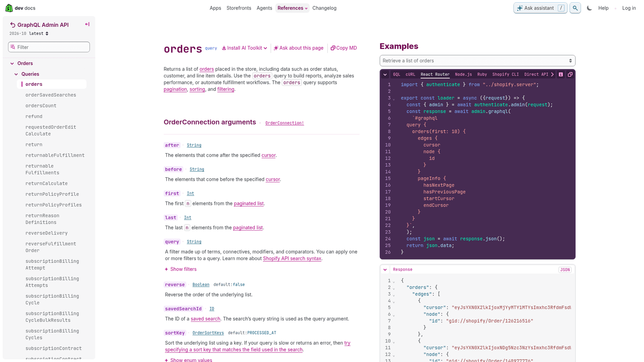Collapse the Response panel chevron
The width and height of the screenshot is (644, 362).
coord(385,270)
